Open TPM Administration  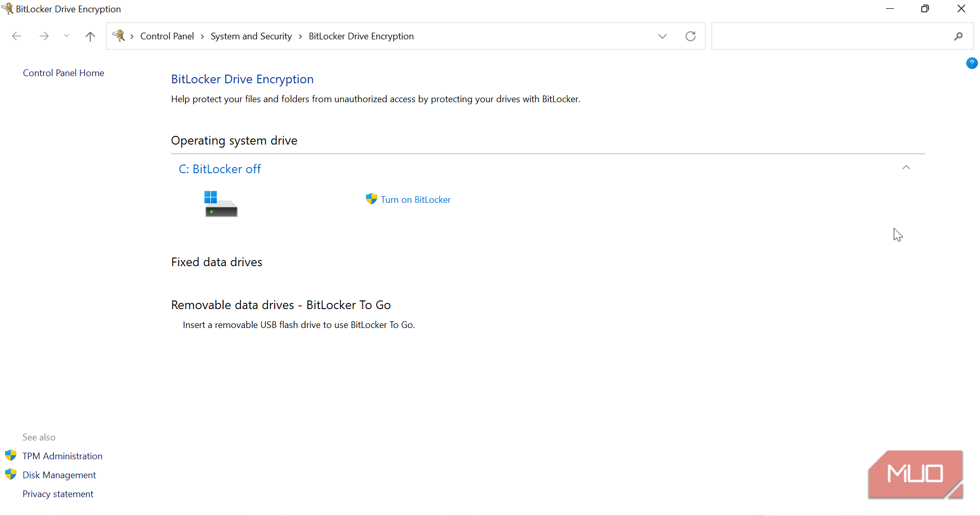pos(62,456)
